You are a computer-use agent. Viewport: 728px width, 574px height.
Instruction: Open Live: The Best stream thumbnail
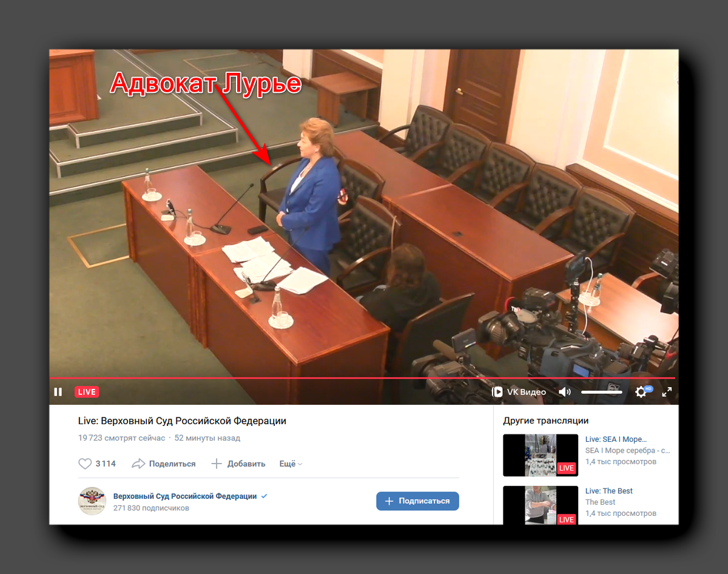click(x=541, y=505)
